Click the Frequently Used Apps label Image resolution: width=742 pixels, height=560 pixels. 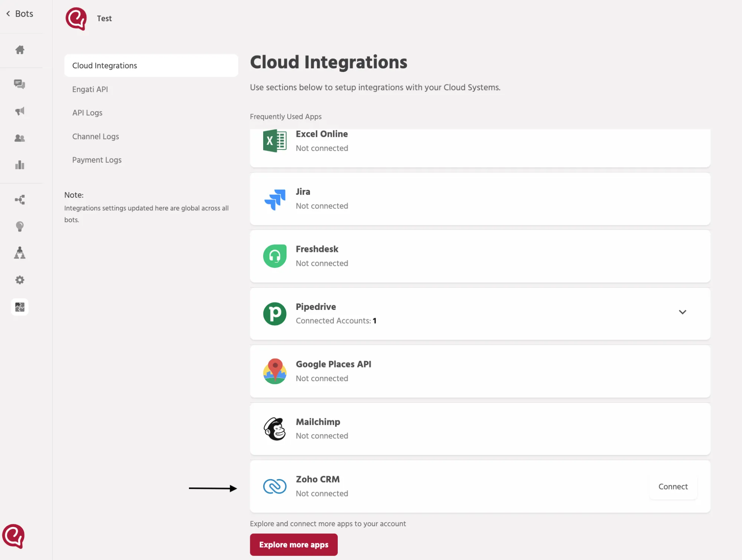pyautogui.click(x=286, y=117)
